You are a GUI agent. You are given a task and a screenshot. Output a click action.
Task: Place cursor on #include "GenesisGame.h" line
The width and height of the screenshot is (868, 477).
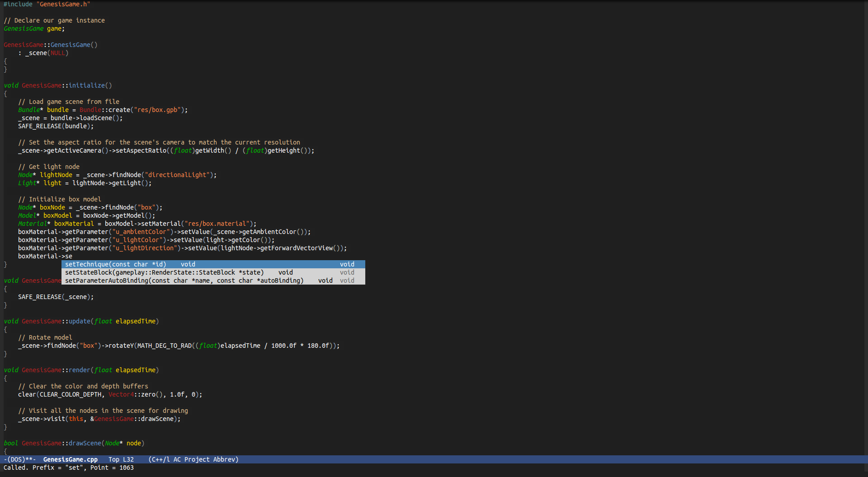[x=47, y=4]
